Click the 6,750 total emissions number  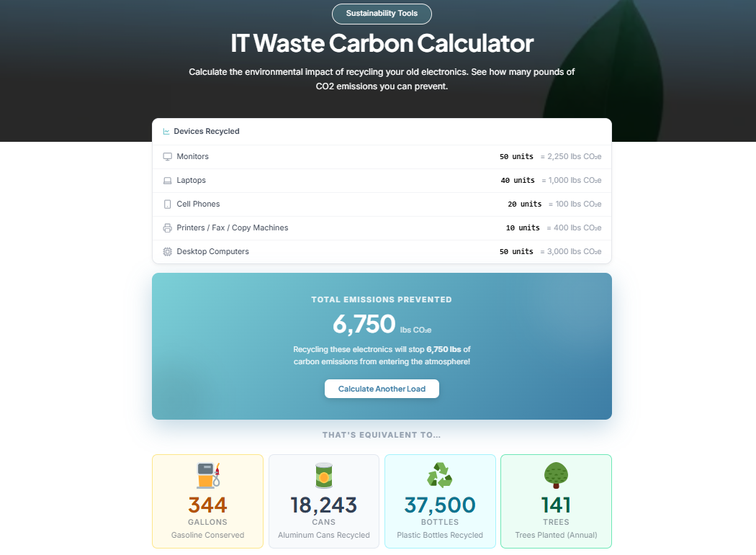coord(364,324)
